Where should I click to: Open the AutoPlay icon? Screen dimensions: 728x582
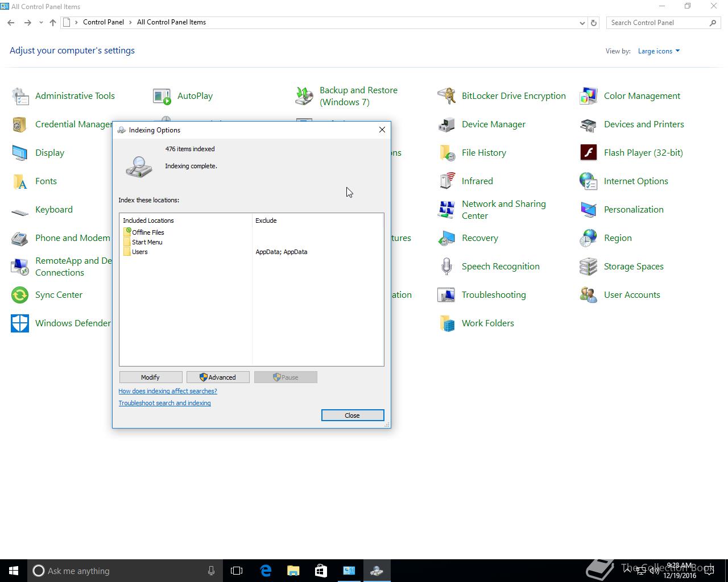click(162, 96)
